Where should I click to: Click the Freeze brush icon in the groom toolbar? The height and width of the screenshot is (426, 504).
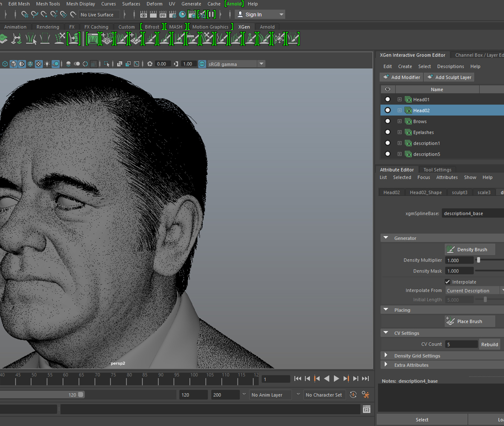coord(280,39)
